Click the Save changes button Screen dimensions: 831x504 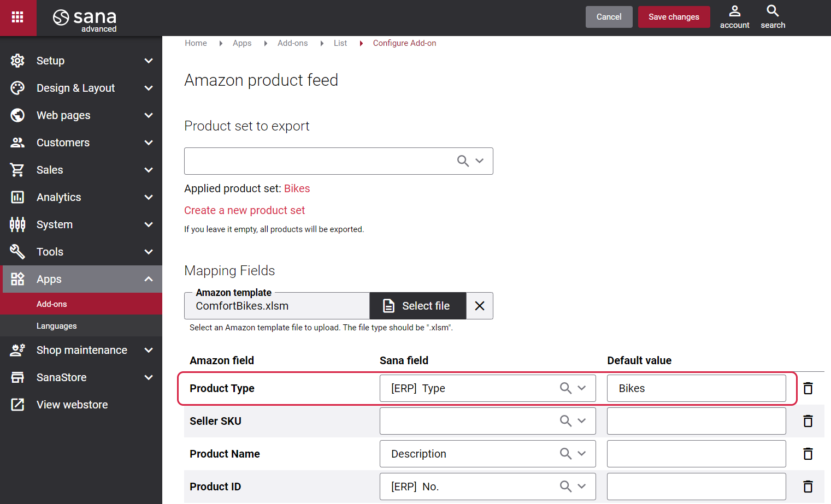click(x=674, y=17)
